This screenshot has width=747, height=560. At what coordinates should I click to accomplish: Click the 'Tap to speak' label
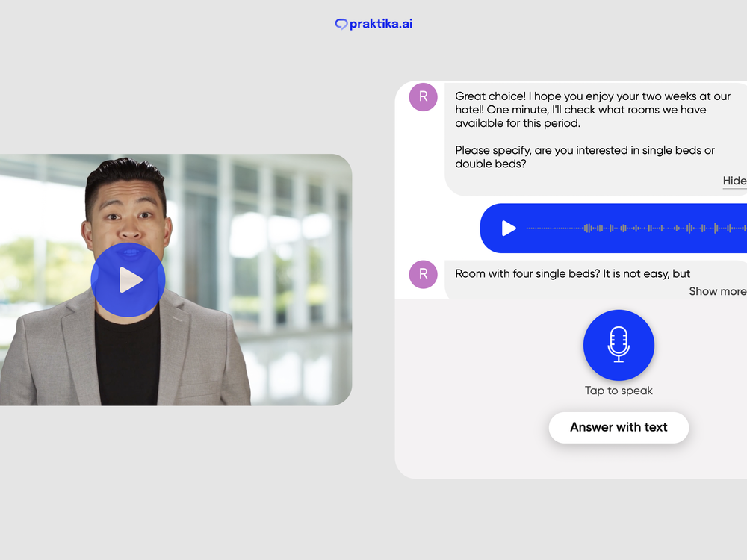[x=619, y=391]
